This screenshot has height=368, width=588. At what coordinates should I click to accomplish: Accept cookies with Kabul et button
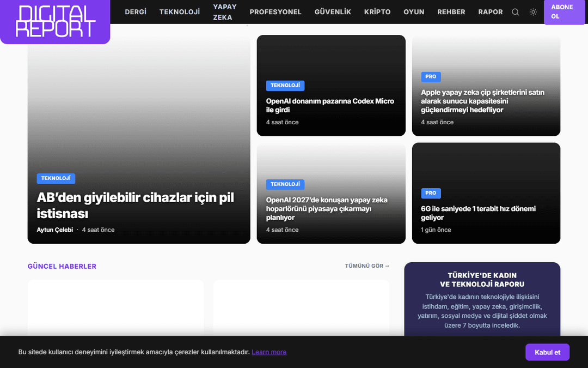point(547,352)
